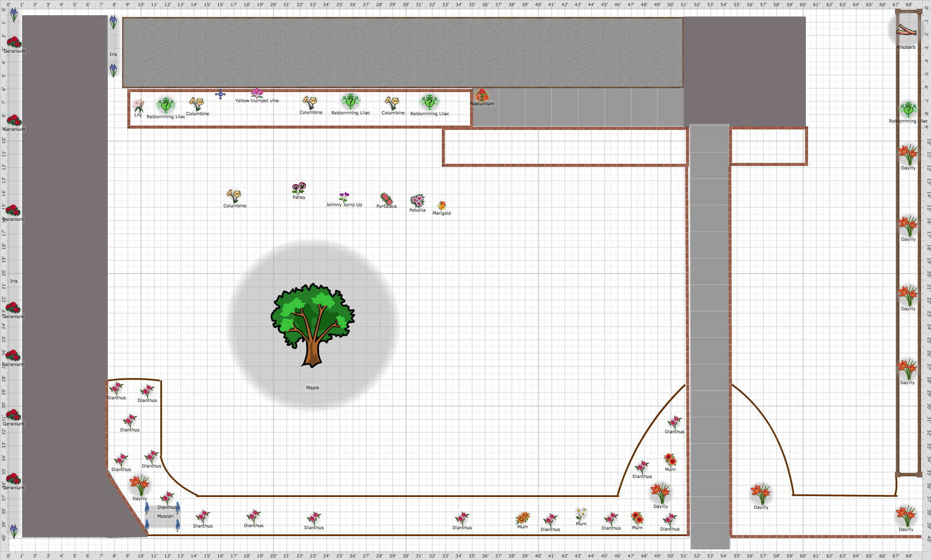Select the Portulaca plant icon
Screen dimensions: 931x560
click(386, 198)
